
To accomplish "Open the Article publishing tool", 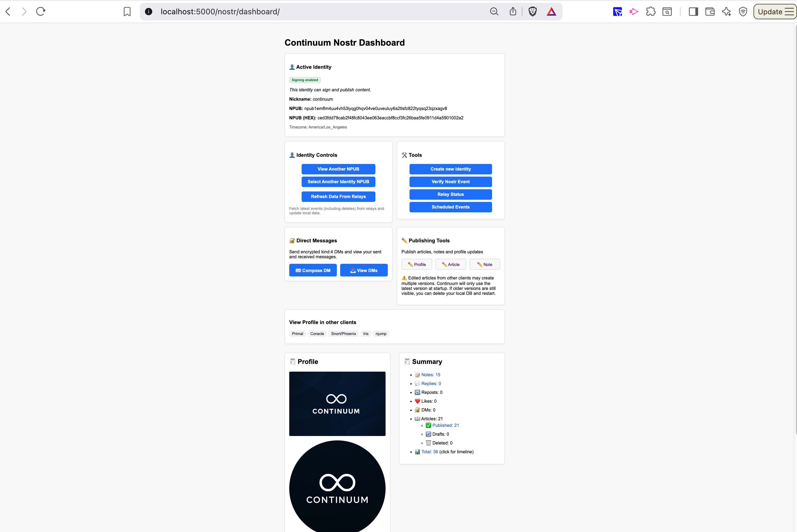I will [451, 264].
